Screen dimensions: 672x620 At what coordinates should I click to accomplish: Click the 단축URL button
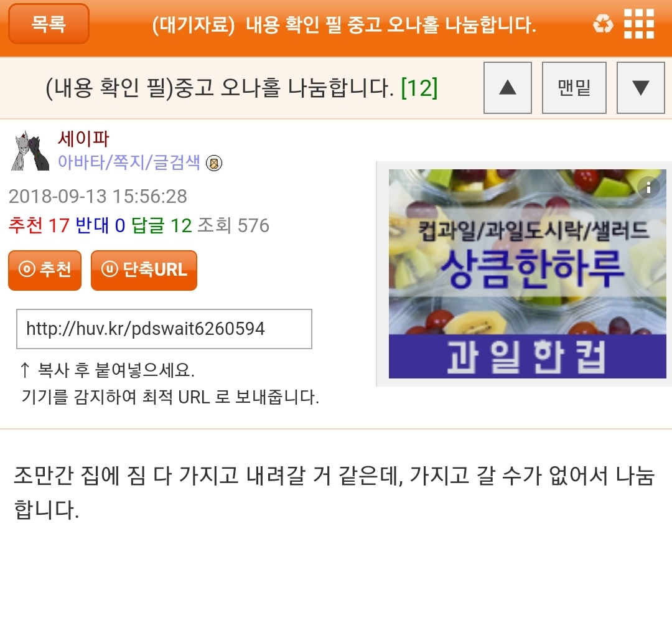144,270
